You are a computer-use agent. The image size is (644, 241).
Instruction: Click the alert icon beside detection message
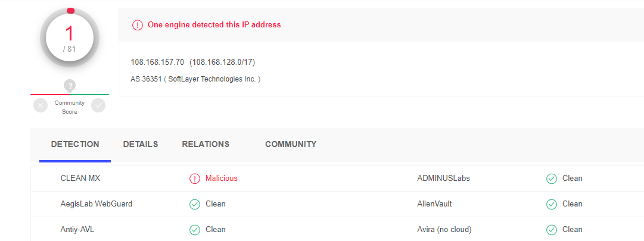coord(137,24)
